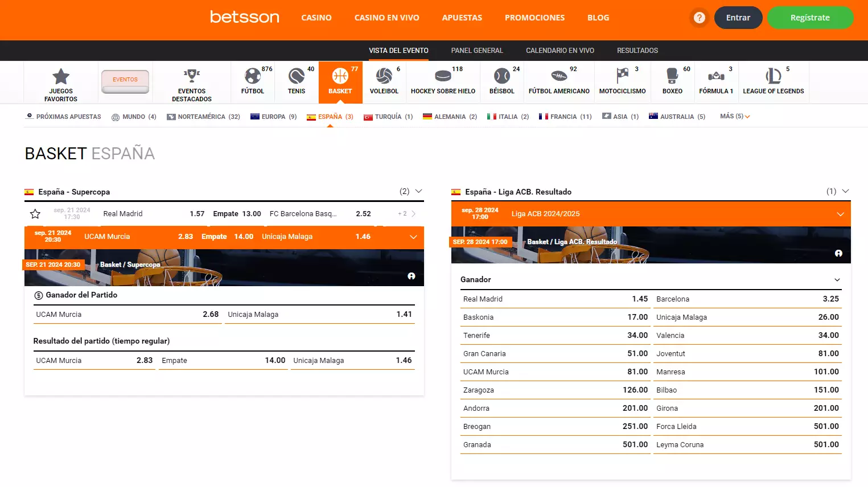868x487 pixels.
Task: Open Eventos Destacados trophy icon
Action: 192,76
